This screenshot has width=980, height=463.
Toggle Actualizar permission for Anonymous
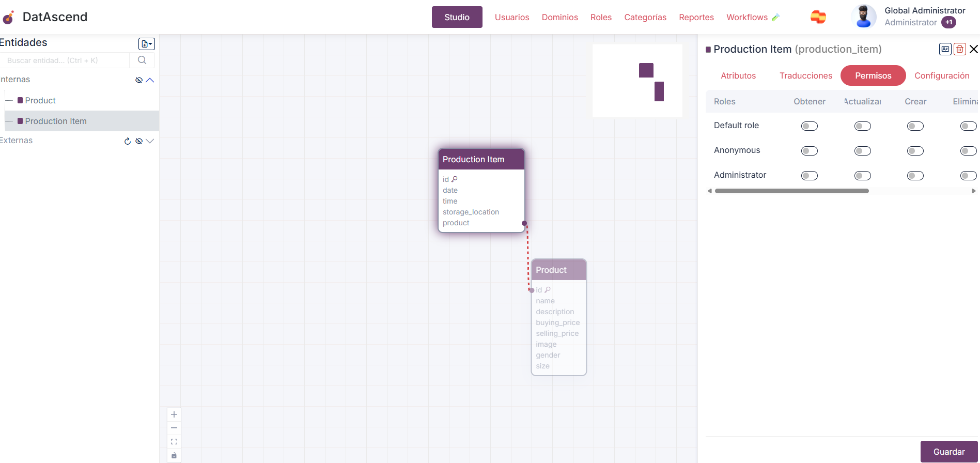tap(862, 151)
